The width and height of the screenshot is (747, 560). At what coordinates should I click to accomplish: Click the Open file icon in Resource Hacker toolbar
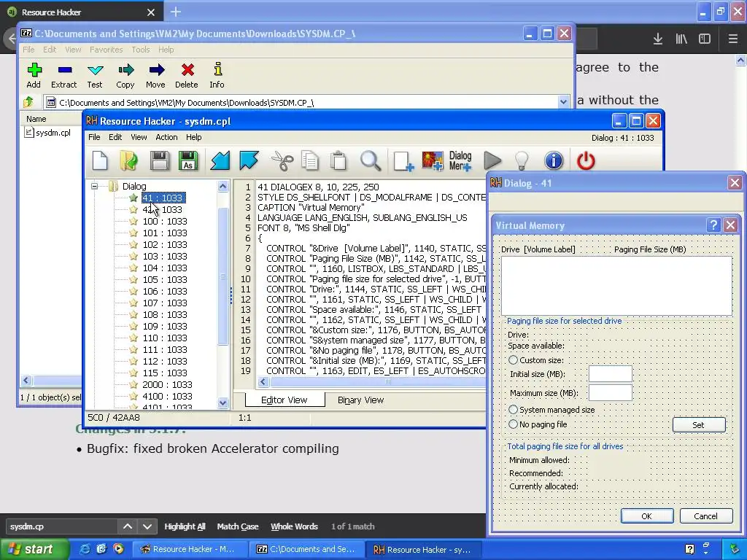128,161
